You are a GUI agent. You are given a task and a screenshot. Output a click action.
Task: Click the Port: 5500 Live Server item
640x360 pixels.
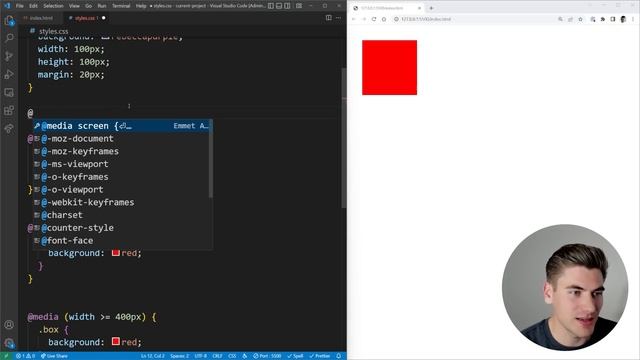267,356
